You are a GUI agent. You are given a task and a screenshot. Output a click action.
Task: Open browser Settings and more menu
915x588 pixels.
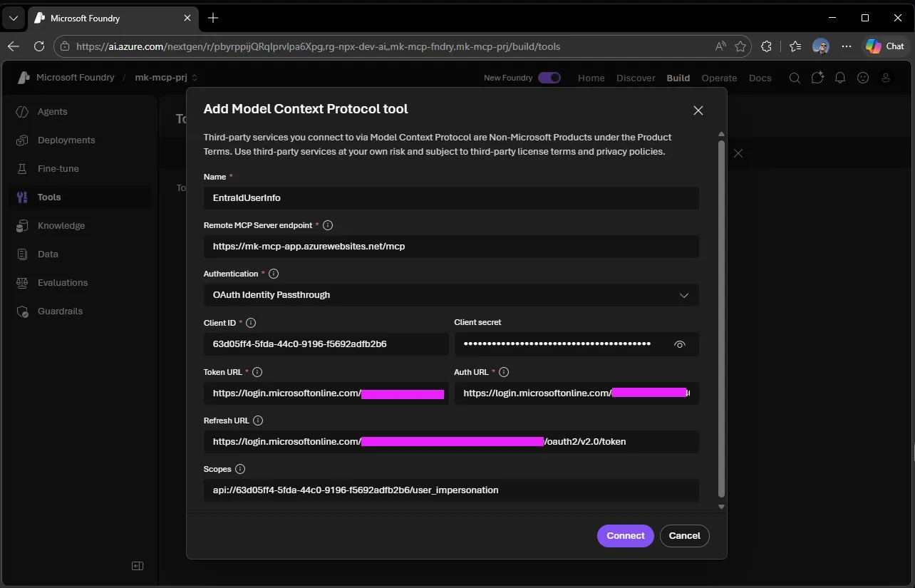tap(847, 46)
